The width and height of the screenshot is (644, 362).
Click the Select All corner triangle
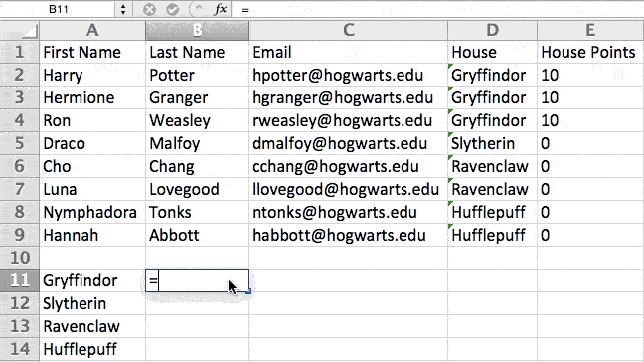pos(30,31)
